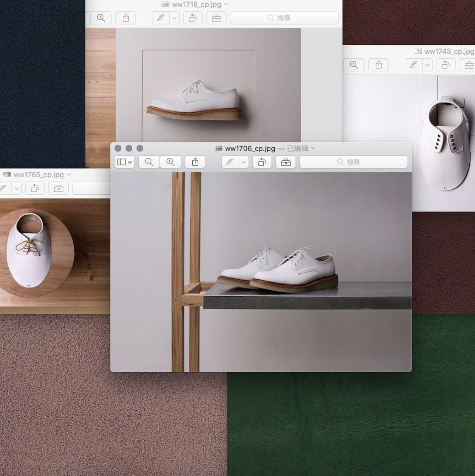Screen dimensions: 475x476
Task: Click the ww1743_cp.jpg file proxy icon
Action: 418,51
